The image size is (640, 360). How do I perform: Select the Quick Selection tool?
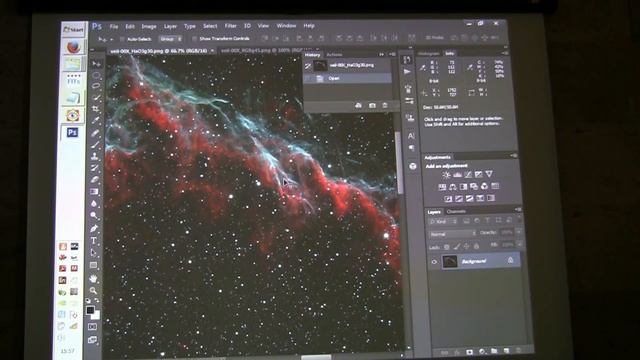(x=96, y=98)
